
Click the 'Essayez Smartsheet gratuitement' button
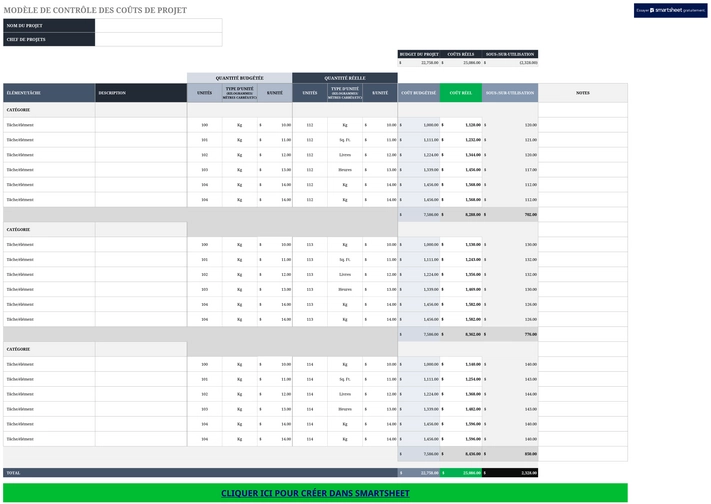pyautogui.click(x=670, y=10)
